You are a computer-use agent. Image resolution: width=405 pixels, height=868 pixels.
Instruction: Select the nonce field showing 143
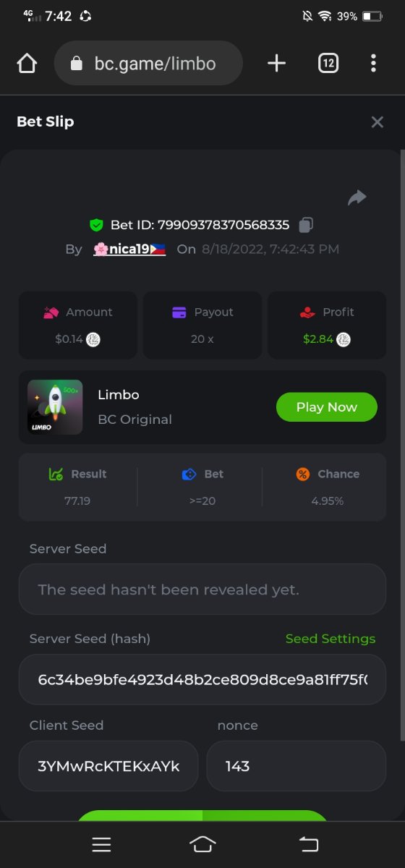pyautogui.click(x=297, y=766)
